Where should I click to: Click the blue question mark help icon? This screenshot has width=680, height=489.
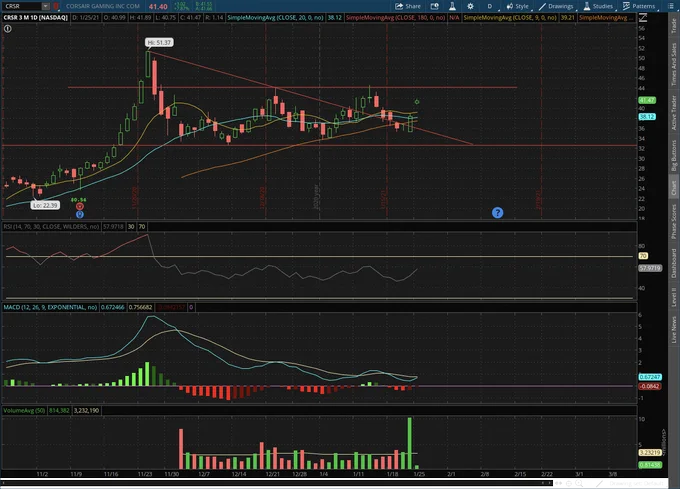[x=497, y=212]
